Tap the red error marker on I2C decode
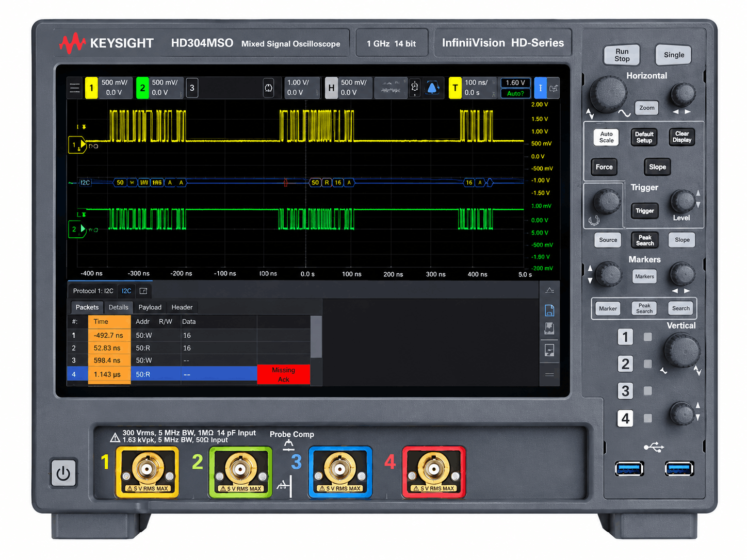 pyautogui.click(x=285, y=183)
